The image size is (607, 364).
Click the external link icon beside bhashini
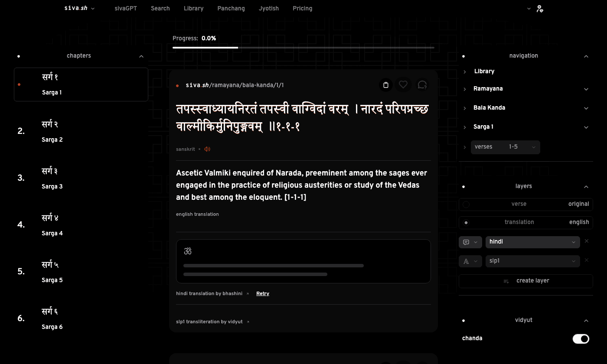point(248,294)
